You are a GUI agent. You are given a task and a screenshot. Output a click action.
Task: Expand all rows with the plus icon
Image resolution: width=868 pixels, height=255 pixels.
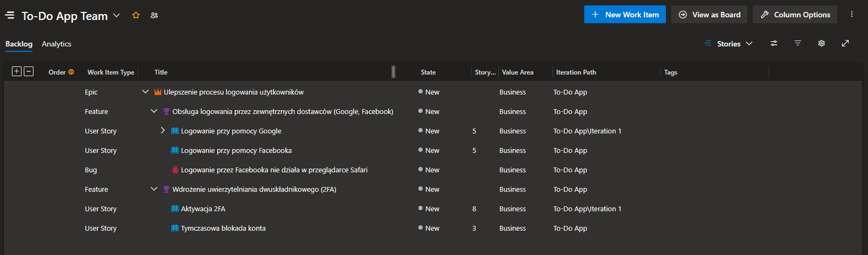17,71
